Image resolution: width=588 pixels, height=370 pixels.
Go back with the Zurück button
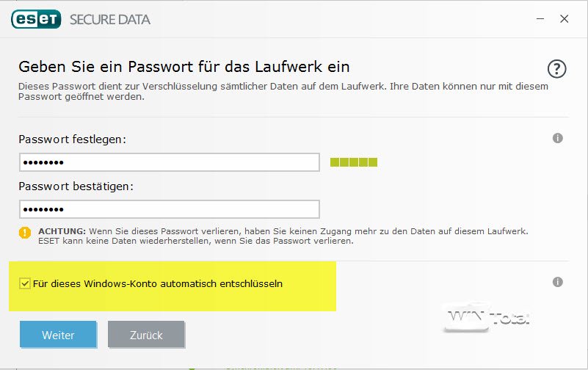[146, 335]
